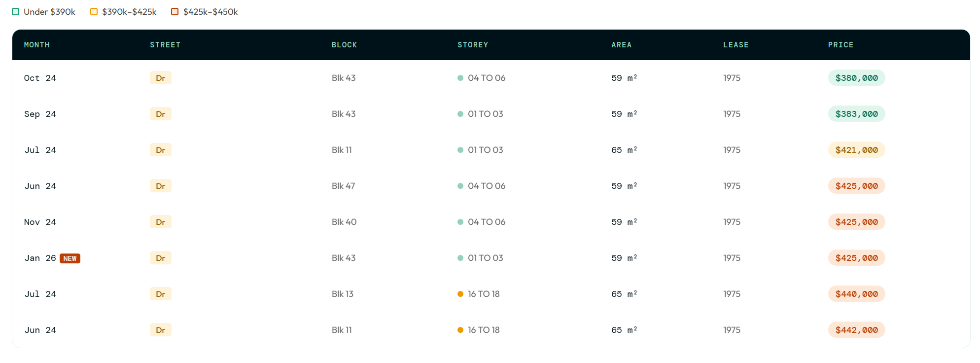Toggle the $390k–$425k legend box
This screenshot has width=980, height=363.
pyautogui.click(x=94, y=12)
